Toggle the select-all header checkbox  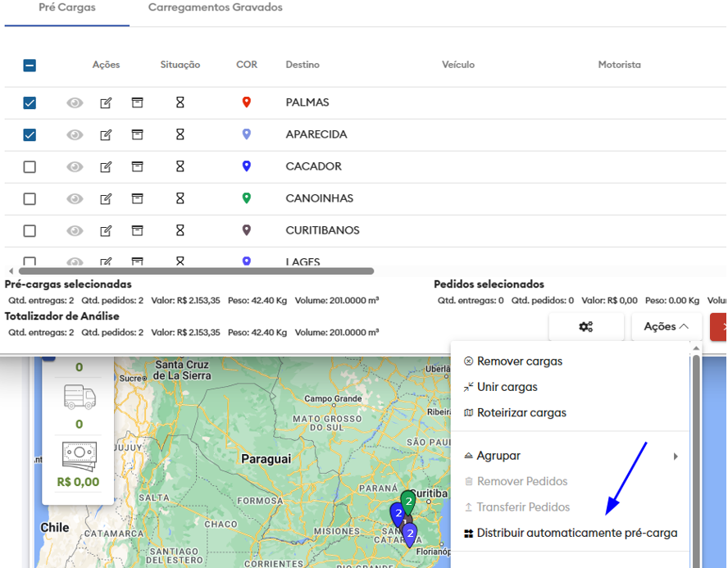pos(30,66)
